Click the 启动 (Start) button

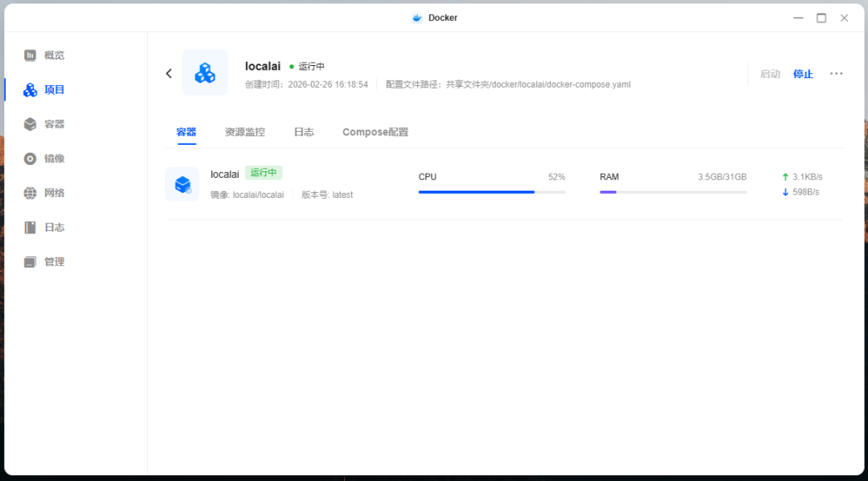pos(769,73)
